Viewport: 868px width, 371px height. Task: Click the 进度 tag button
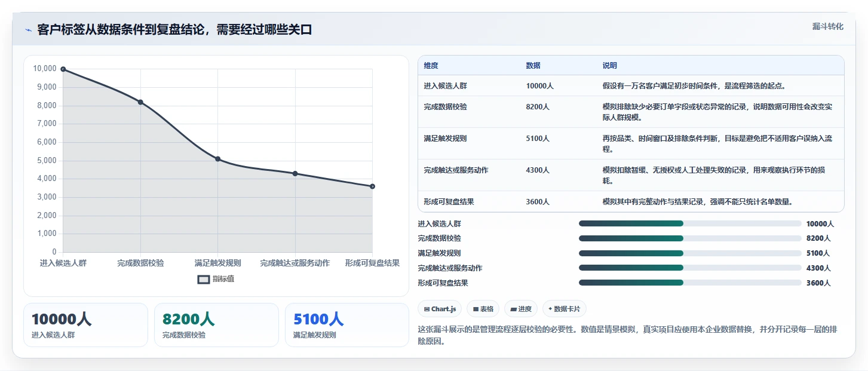coord(521,309)
